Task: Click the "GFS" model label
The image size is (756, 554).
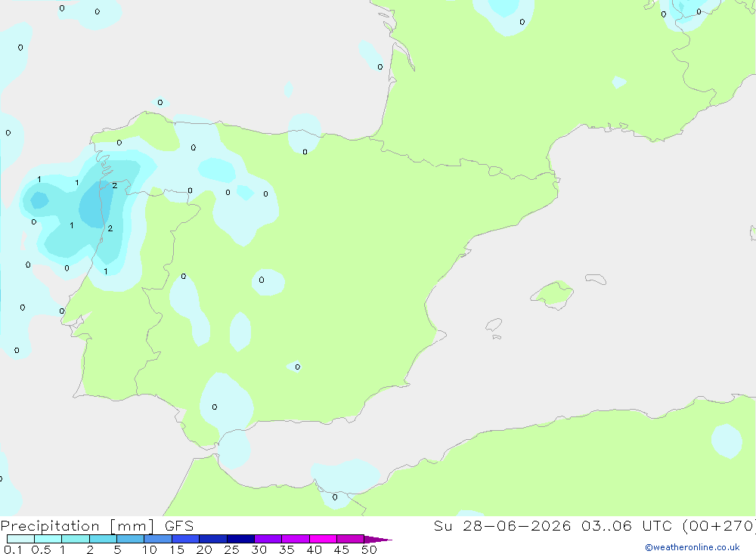Action: coord(179,525)
